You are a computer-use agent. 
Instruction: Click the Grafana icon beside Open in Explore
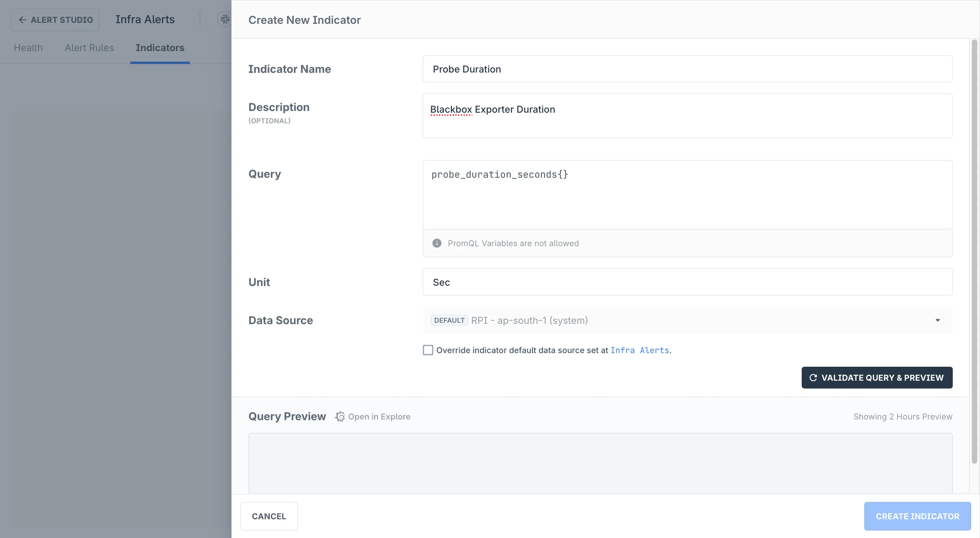point(340,416)
